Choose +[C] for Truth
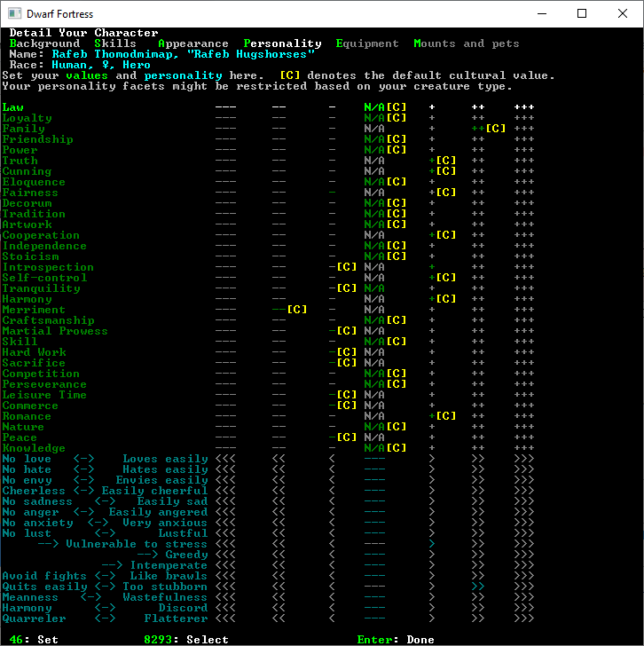The height and width of the screenshot is (646, 644). coord(443,161)
